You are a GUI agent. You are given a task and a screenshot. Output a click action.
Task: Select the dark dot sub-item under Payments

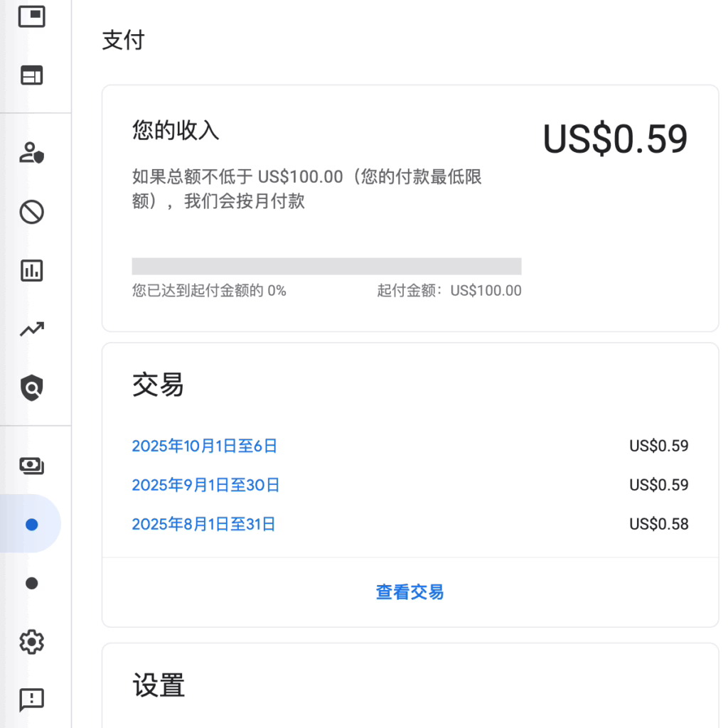point(31,583)
